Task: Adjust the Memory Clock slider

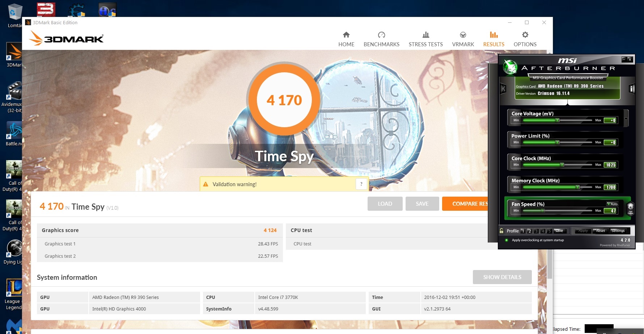Action: click(558, 187)
